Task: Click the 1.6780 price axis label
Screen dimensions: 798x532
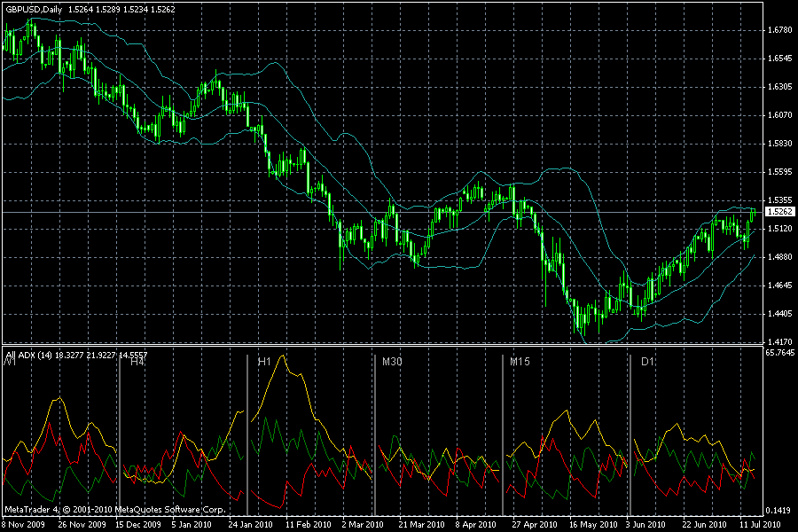Action: pyautogui.click(x=780, y=30)
